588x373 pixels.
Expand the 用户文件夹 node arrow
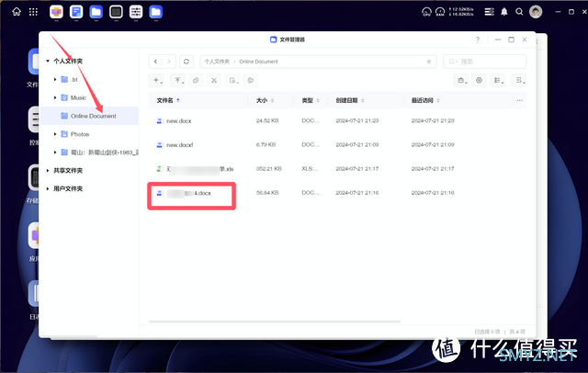[48, 188]
